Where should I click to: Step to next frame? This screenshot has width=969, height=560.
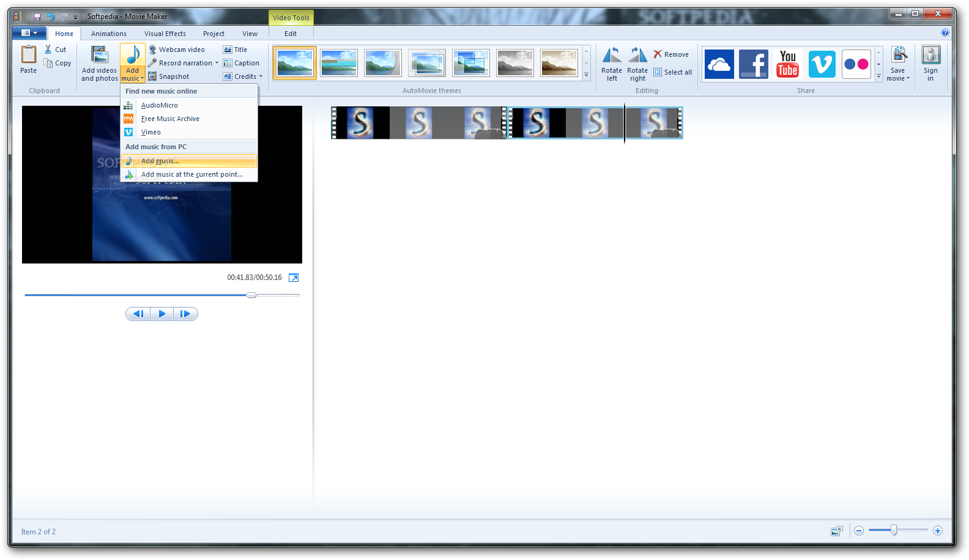coord(185,314)
